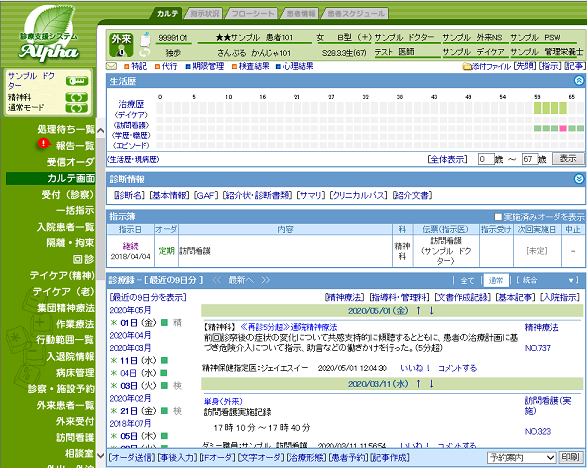
Task: Open 訪問看護 in the sidebar
Action: (x=75, y=437)
